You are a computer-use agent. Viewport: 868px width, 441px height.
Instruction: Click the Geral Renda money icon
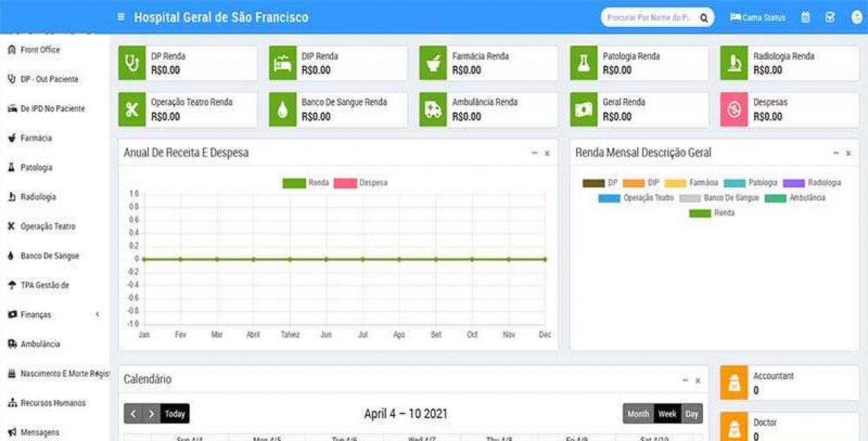(x=583, y=110)
